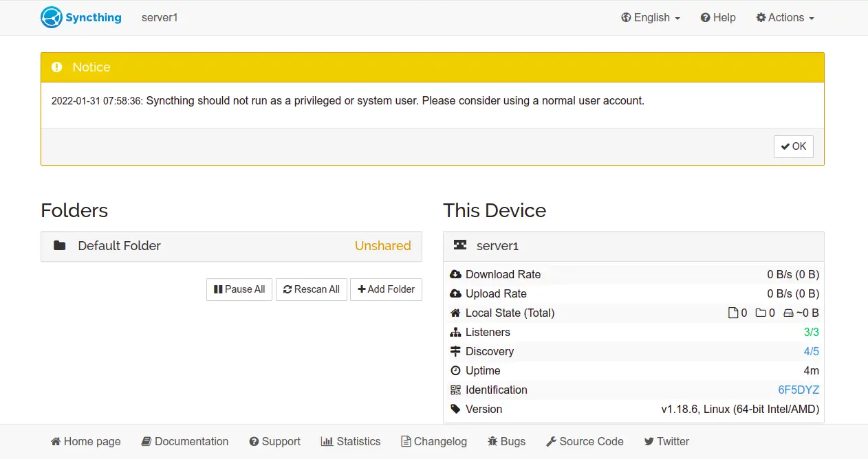Click the Syncthing logo

point(80,17)
